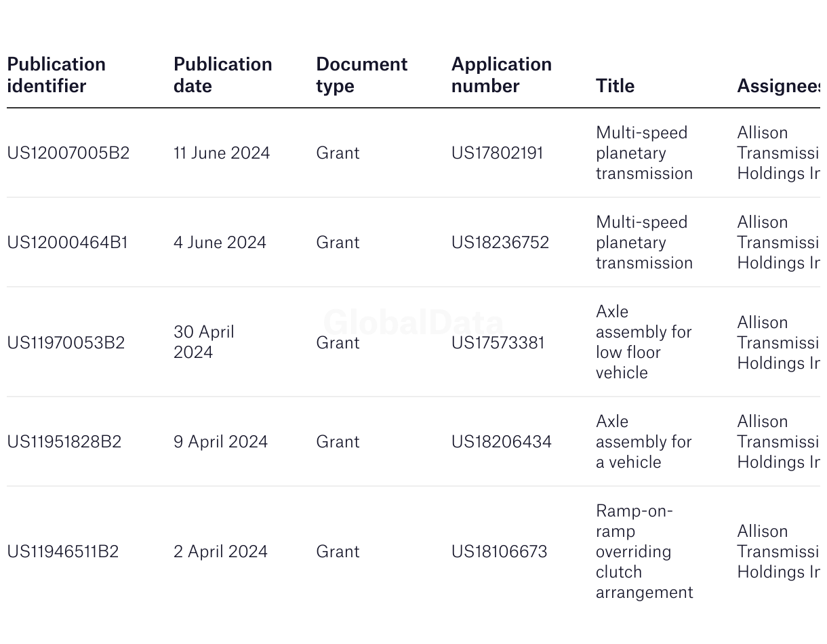
Task: Click the Application number column header
Action: (x=501, y=75)
